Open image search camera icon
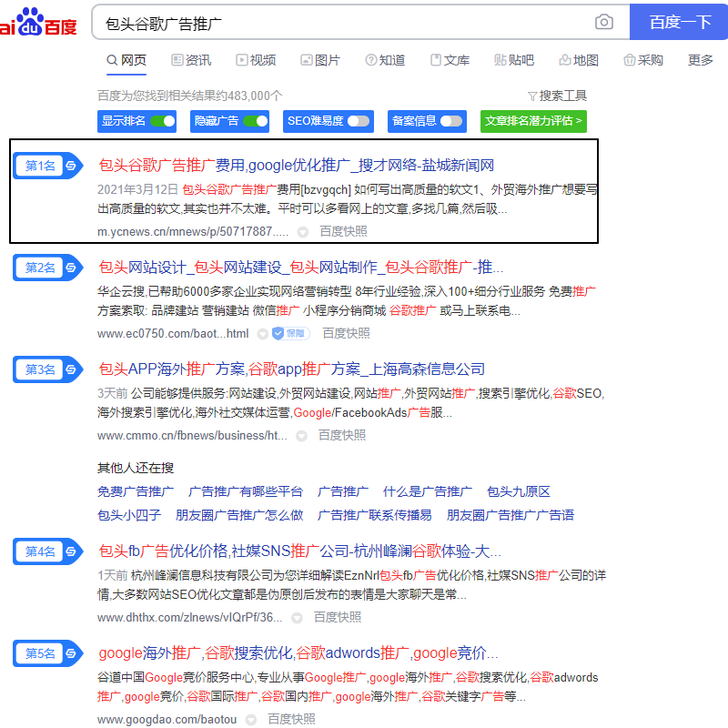The image size is (728, 728). pyautogui.click(x=604, y=22)
